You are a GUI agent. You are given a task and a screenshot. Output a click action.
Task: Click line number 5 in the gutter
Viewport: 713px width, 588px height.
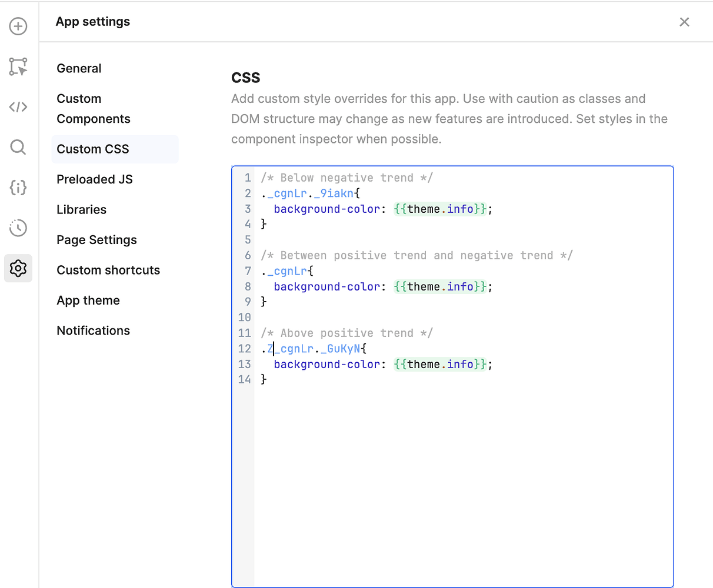click(248, 240)
